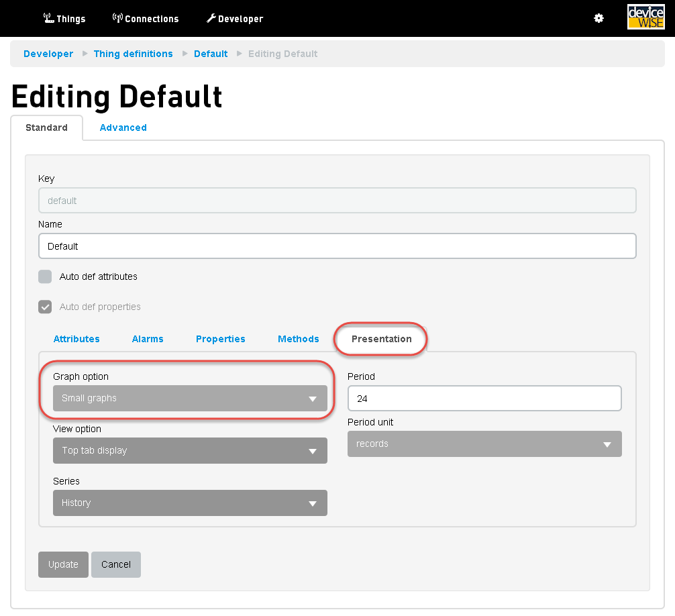This screenshot has height=616, width=675.
Task: Click the settings gear icon
Action: 599,18
